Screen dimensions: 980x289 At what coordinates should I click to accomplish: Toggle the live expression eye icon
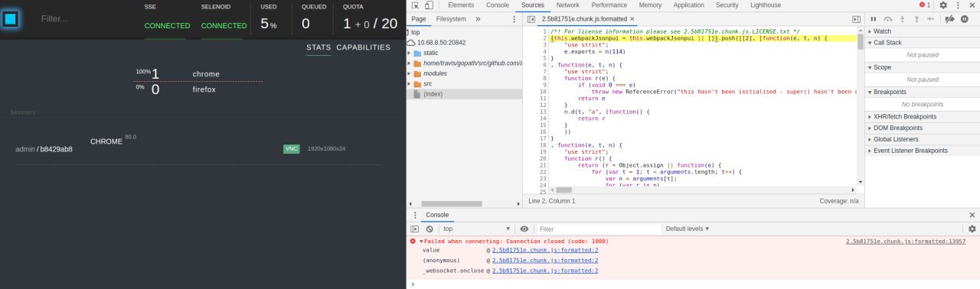coord(524,229)
